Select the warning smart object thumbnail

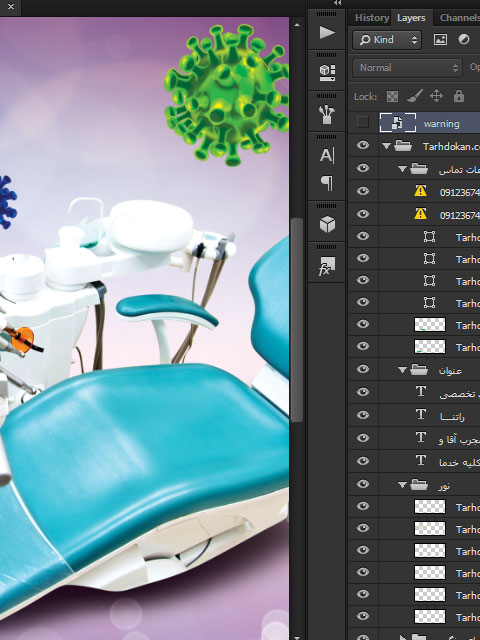pos(398,123)
